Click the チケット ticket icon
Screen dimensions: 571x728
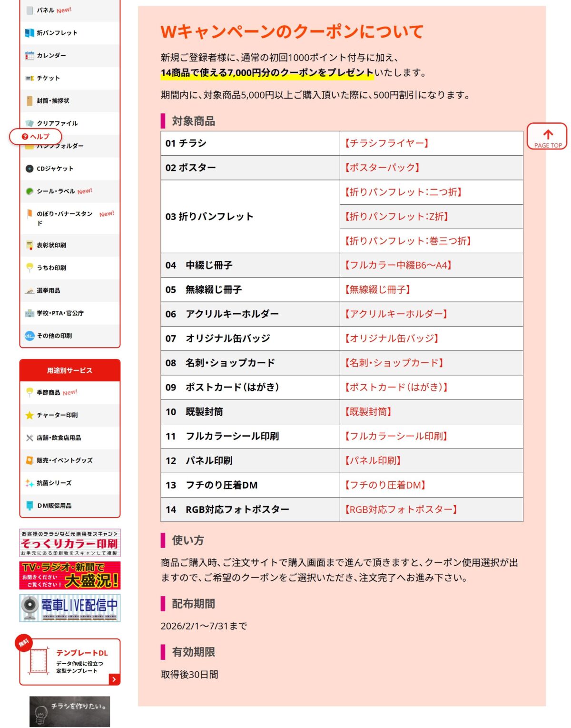coord(30,78)
